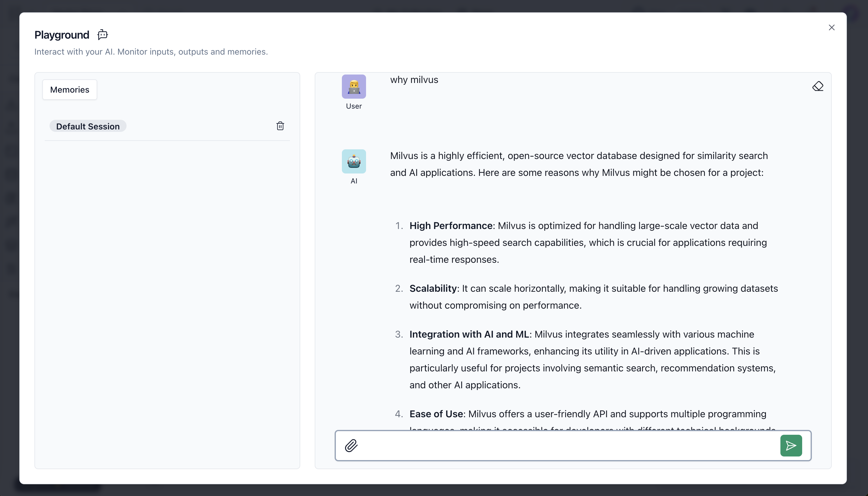868x496 pixels.
Task: Delete the Default Session with trash icon
Action: [x=280, y=126]
